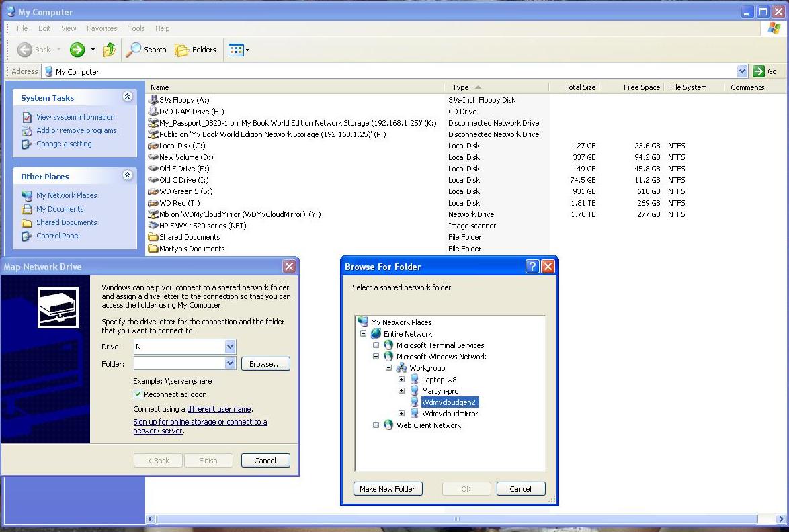Screen dimensions: 789x532
Task: Click the HP ENVY 4520 scanner icon
Action: 153,226
